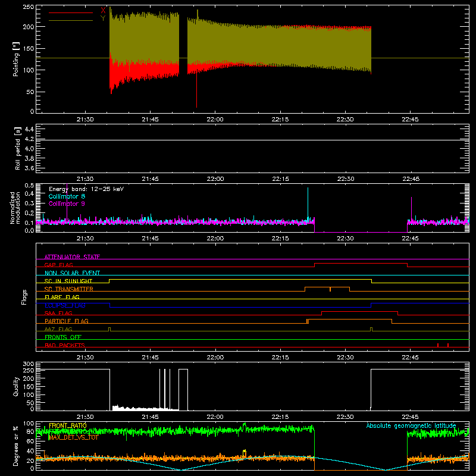The height and width of the screenshot is (476, 476).
Task: Click the NON_SOLAR_EVENT flag label
Action: click(x=72, y=273)
